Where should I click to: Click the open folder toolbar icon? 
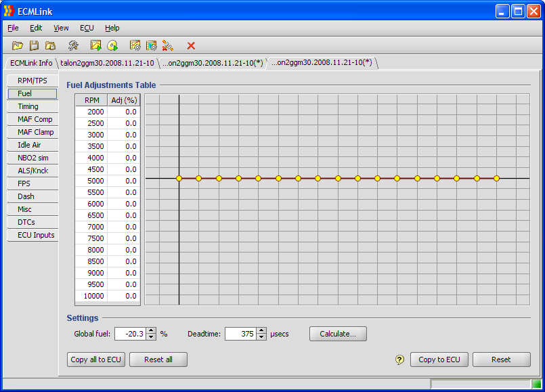pos(18,45)
